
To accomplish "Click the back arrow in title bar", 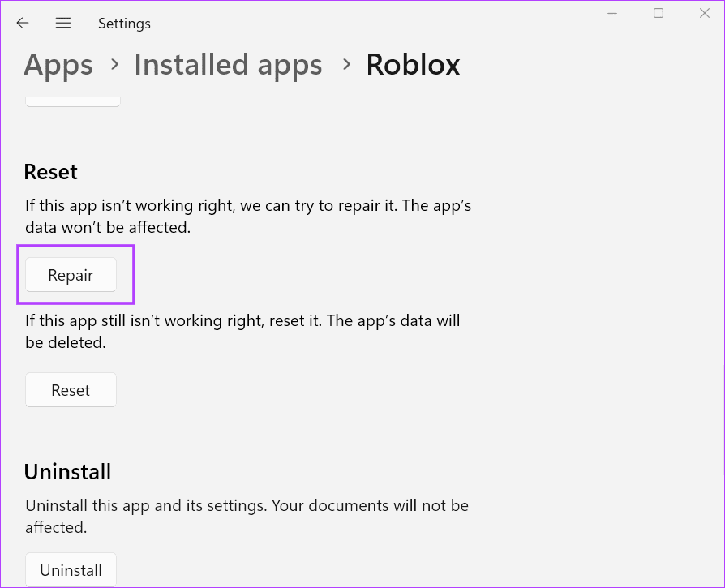I will (23, 24).
